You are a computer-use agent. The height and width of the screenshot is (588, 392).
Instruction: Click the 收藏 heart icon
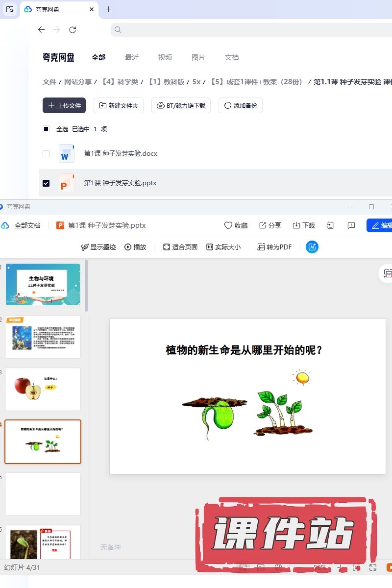pos(228,225)
